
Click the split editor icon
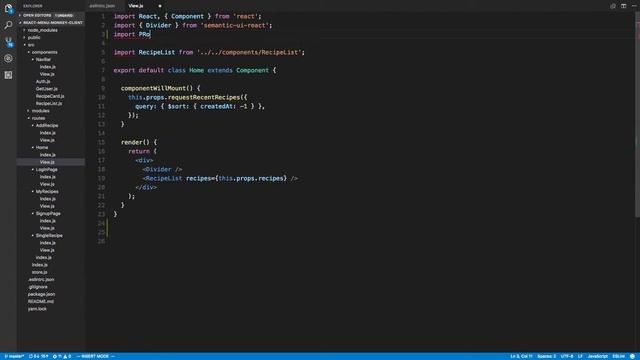[623, 6]
